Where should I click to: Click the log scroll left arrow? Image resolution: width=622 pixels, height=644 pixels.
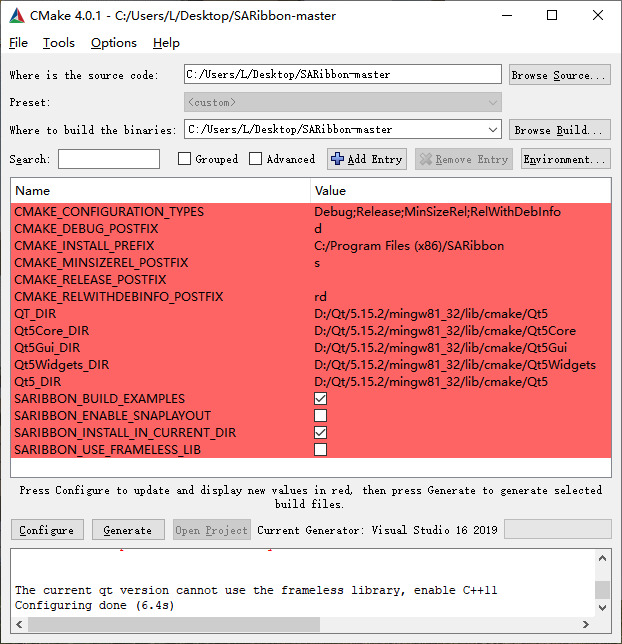[19, 624]
